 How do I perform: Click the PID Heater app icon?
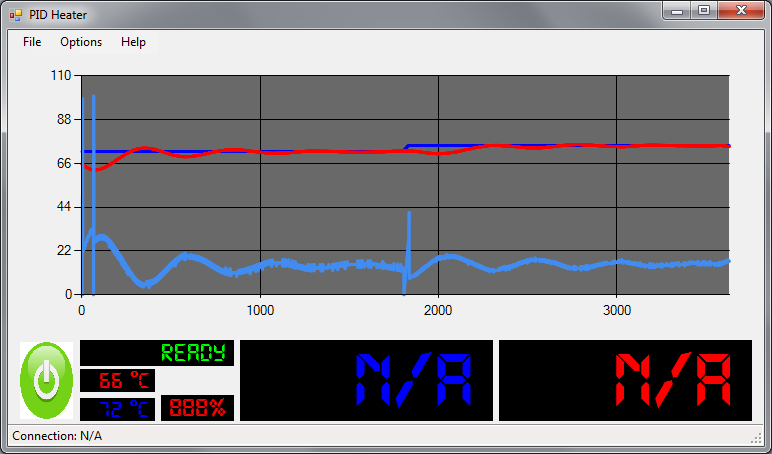pyautogui.click(x=16, y=15)
